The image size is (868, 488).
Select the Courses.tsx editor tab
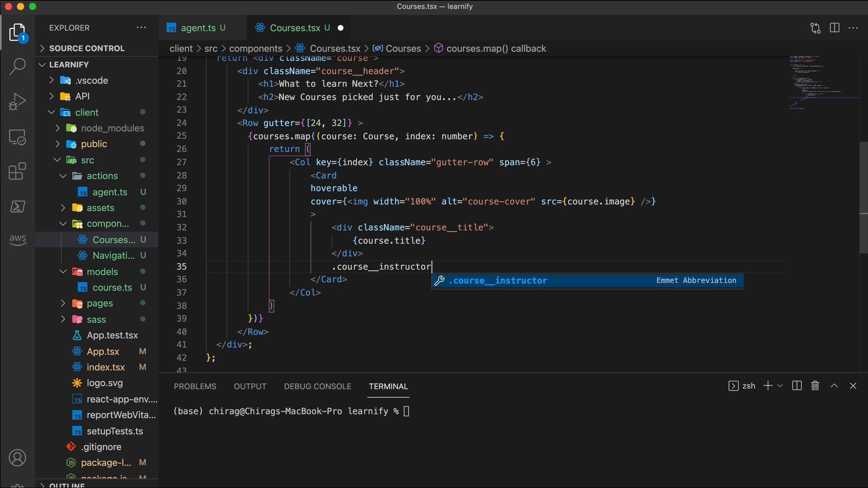(x=300, y=28)
